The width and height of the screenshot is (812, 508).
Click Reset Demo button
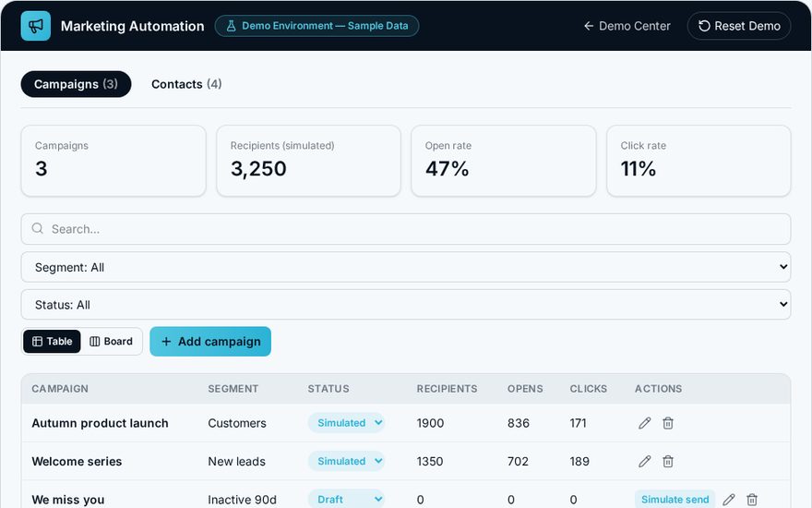coord(739,26)
